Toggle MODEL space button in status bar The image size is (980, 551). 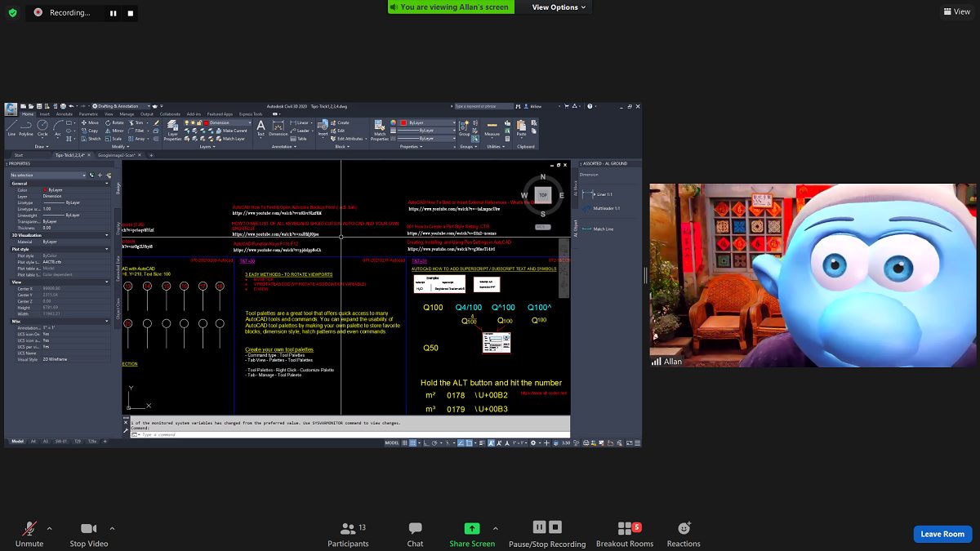pos(391,442)
